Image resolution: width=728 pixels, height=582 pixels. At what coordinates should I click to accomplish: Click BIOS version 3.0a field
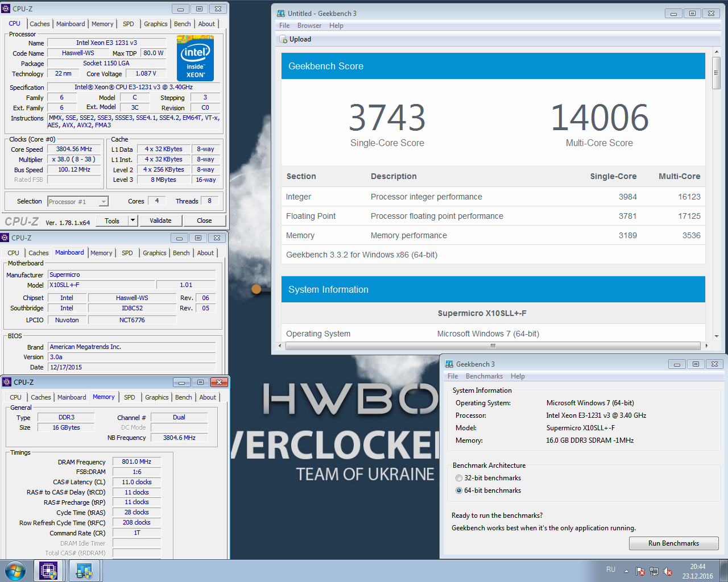click(x=132, y=357)
